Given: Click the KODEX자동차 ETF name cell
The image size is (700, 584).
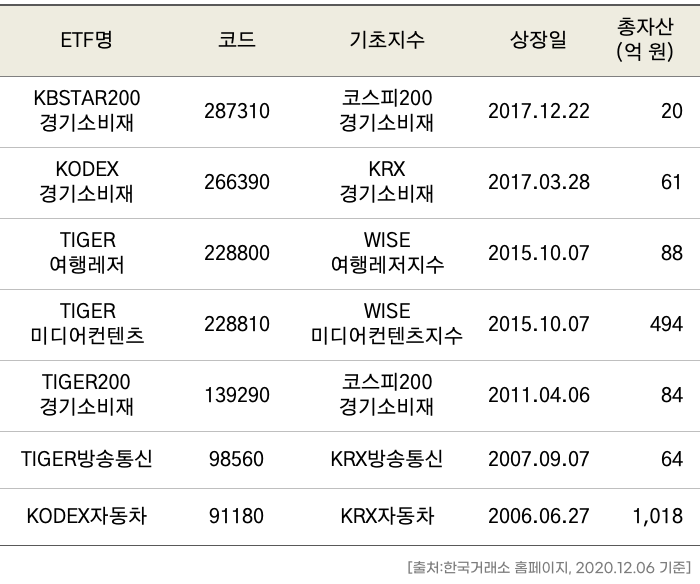Looking at the screenshot, I should point(87,517).
